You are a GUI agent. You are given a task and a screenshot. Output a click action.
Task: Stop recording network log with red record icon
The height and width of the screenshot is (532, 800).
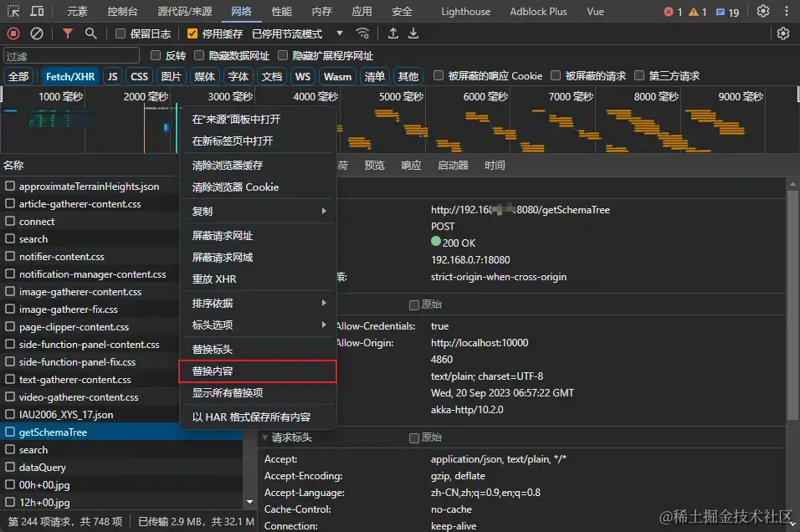tap(13, 33)
